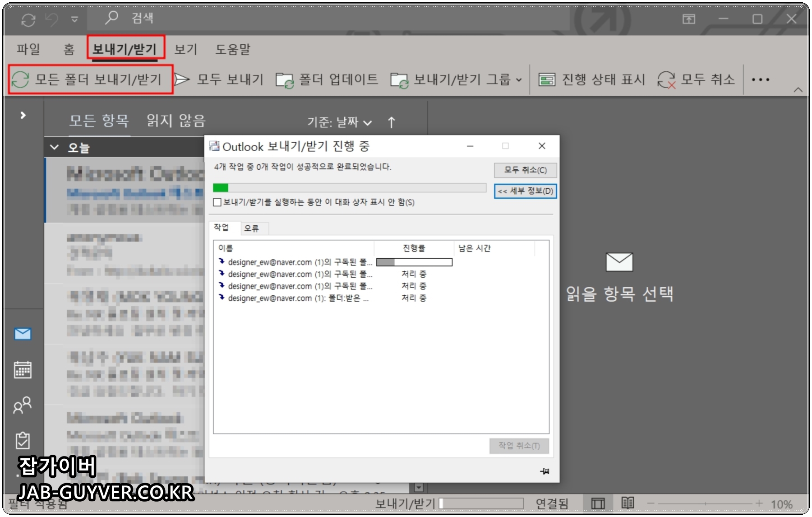Click the 10% zoom level
The height and width of the screenshot is (517, 812).
[x=781, y=504]
